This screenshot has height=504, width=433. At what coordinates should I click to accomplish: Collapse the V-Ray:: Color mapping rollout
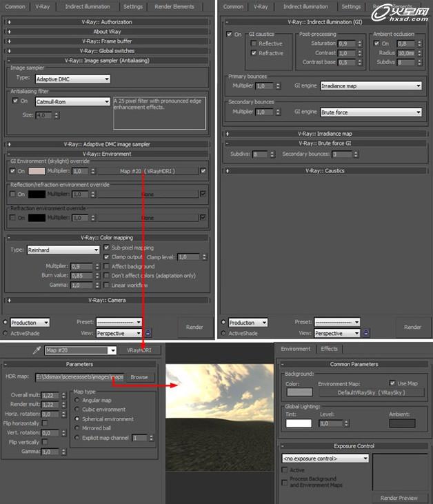point(107,238)
